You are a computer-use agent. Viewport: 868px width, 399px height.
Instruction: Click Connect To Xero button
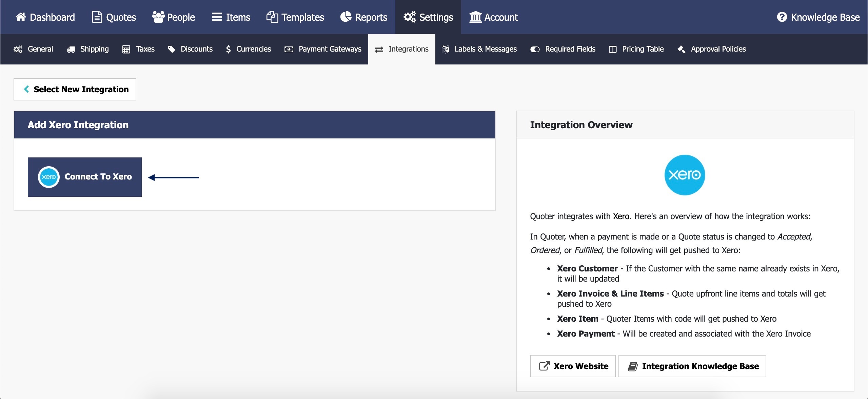pyautogui.click(x=85, y=177)
